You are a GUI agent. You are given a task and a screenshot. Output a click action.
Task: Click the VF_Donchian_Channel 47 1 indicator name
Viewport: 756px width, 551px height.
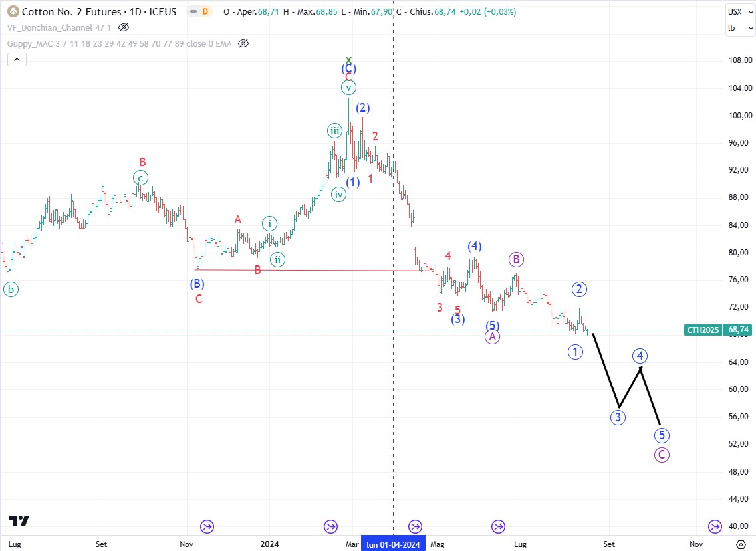pyautogui.click(x=59, y=27)
